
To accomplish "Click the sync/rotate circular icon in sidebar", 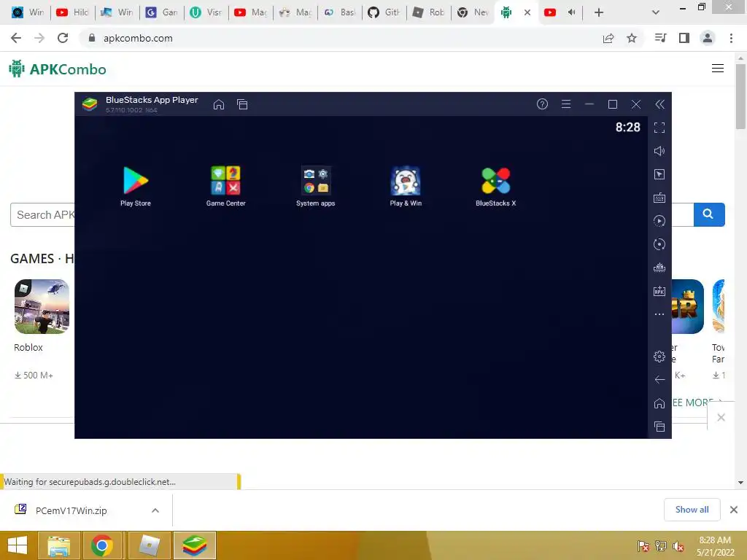I will click(x=659, y=244).
